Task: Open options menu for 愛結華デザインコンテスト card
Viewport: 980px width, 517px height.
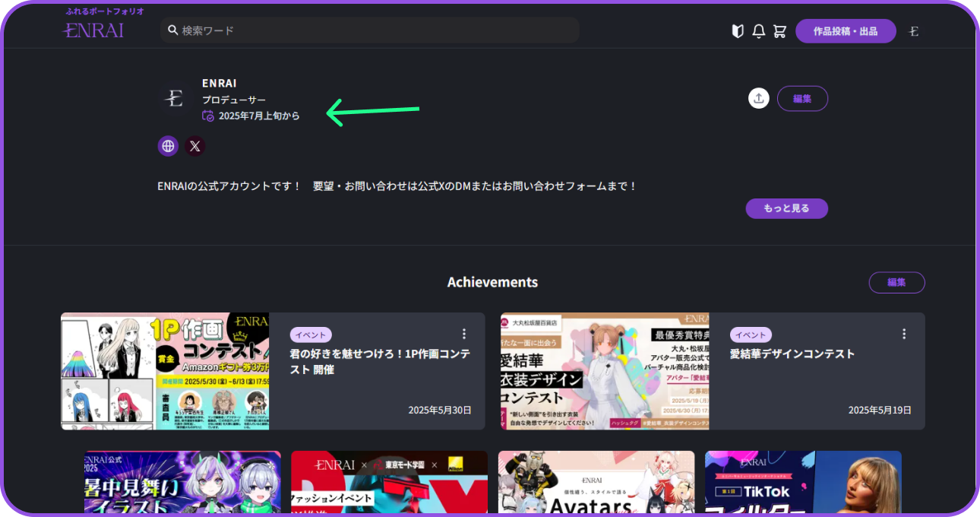Action: coord(904,334)
